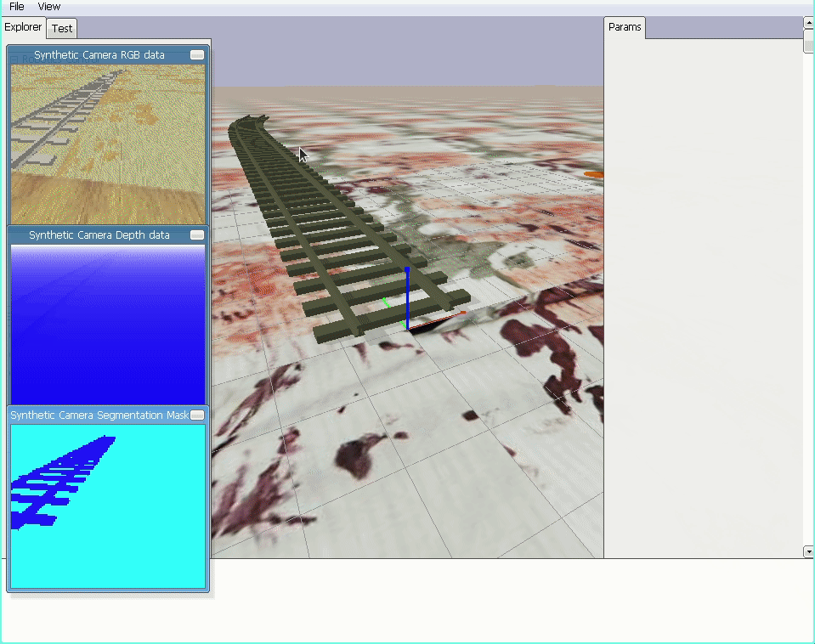Click the blue vertical axis in 3D viewport

coord(407,299)
